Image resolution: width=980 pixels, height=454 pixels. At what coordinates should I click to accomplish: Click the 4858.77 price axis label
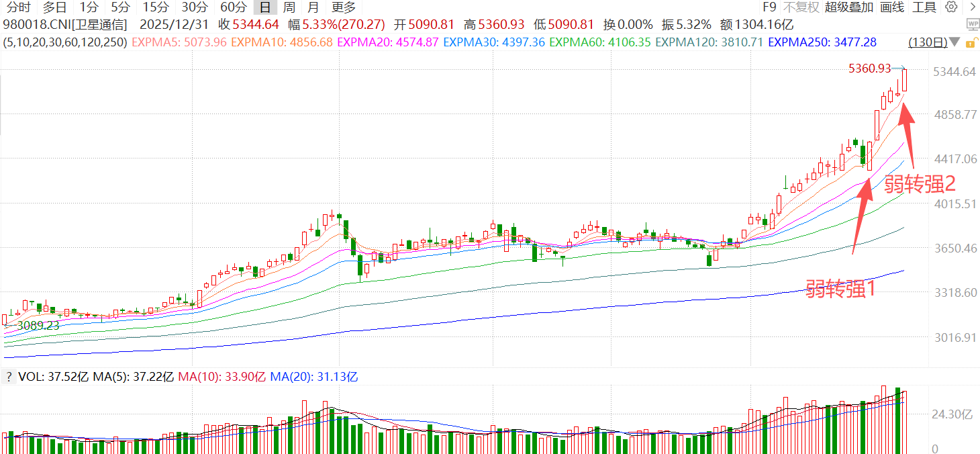[x=954, y=115]
